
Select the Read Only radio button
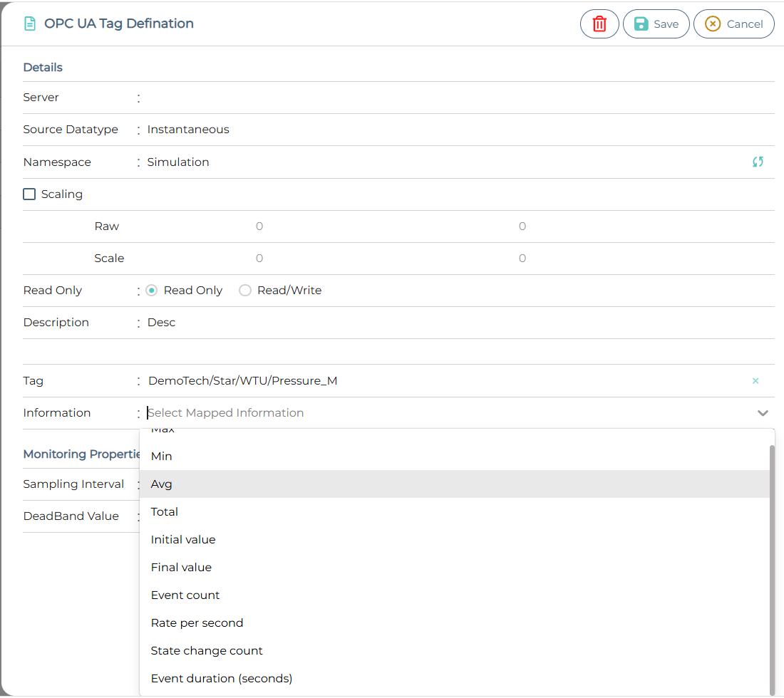(151, 291)
